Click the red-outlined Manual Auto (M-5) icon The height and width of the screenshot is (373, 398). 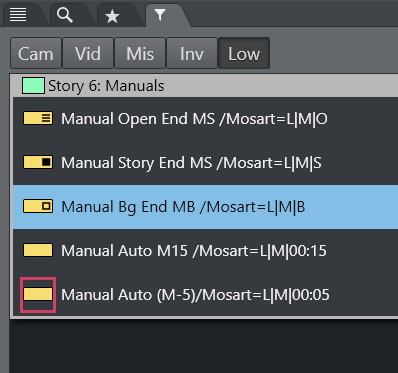pos(38,295)
